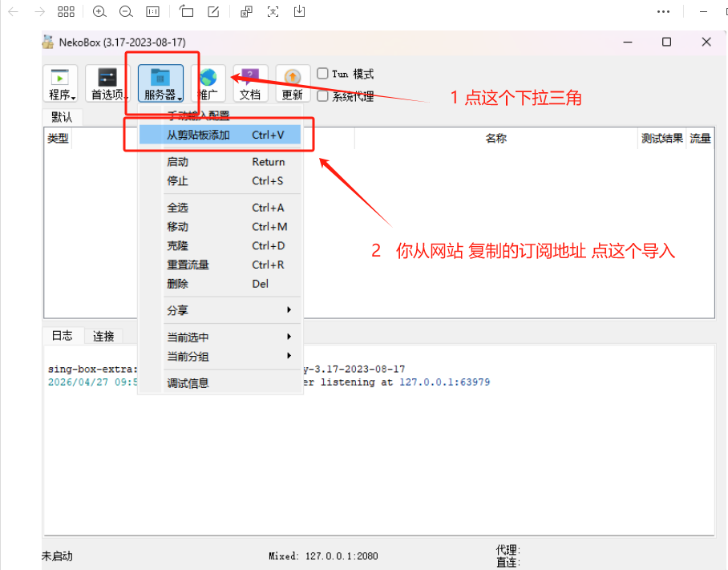Toggle the 系统代理 checkbox
The width and height of the screenshot is (728, 570).
point(323,96)
